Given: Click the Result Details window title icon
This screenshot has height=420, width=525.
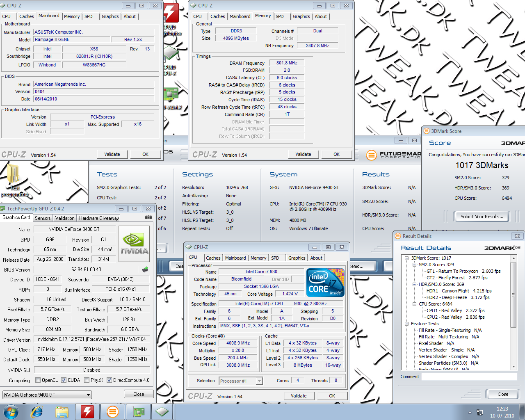Looking at the screenshot, I should 397,236.
